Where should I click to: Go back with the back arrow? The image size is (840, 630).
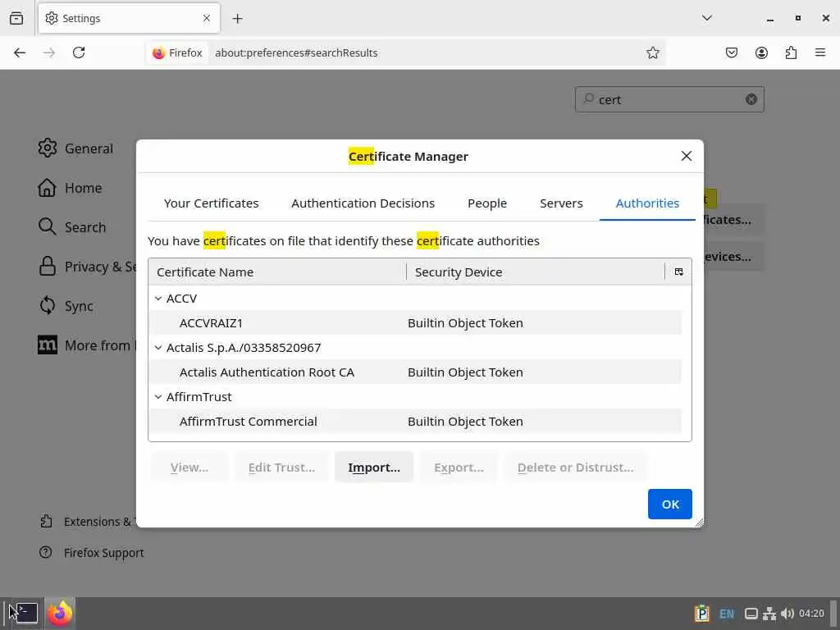tap(20, 52)
